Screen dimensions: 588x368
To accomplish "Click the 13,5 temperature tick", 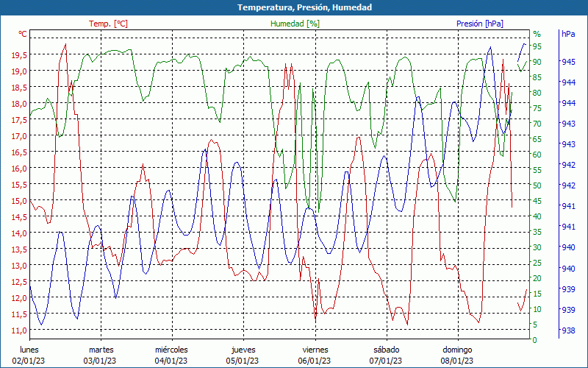I will coord(19,250).
